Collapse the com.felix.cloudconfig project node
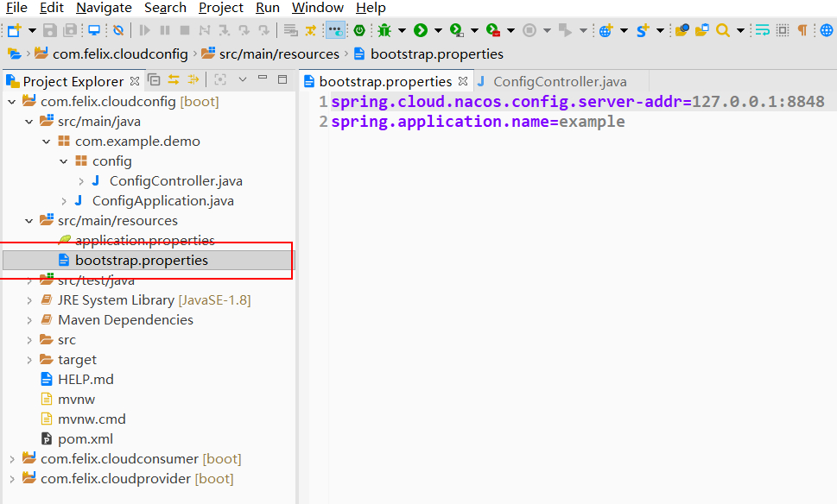The width and height of the screenshot is (837, 504). (12, 101)
